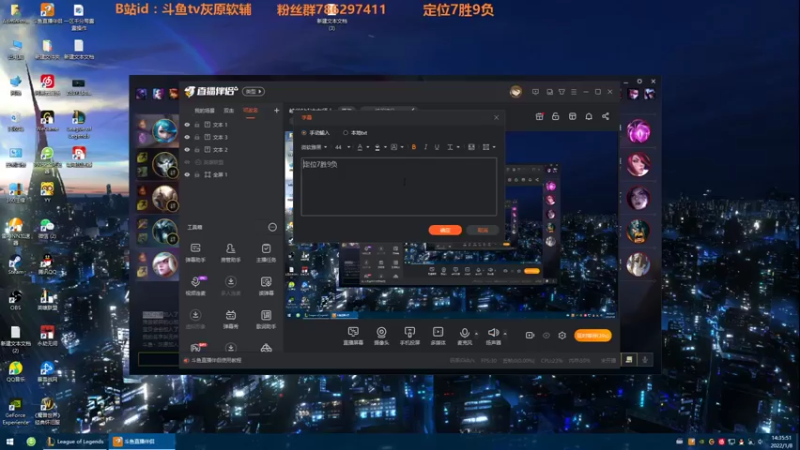Toggle lock on 文本 1 layer
The height and width of the screenshot is (450, 800).
(197, 124)
